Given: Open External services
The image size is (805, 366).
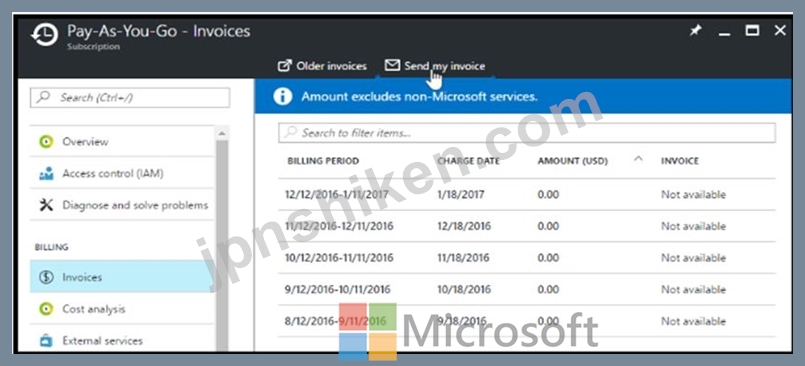Looking at the screenshot, I should pos(122,341).
